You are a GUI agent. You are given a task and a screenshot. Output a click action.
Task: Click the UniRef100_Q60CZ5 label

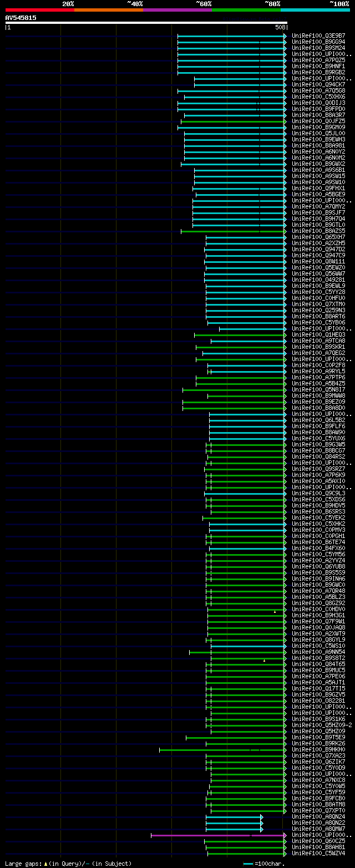318,841
